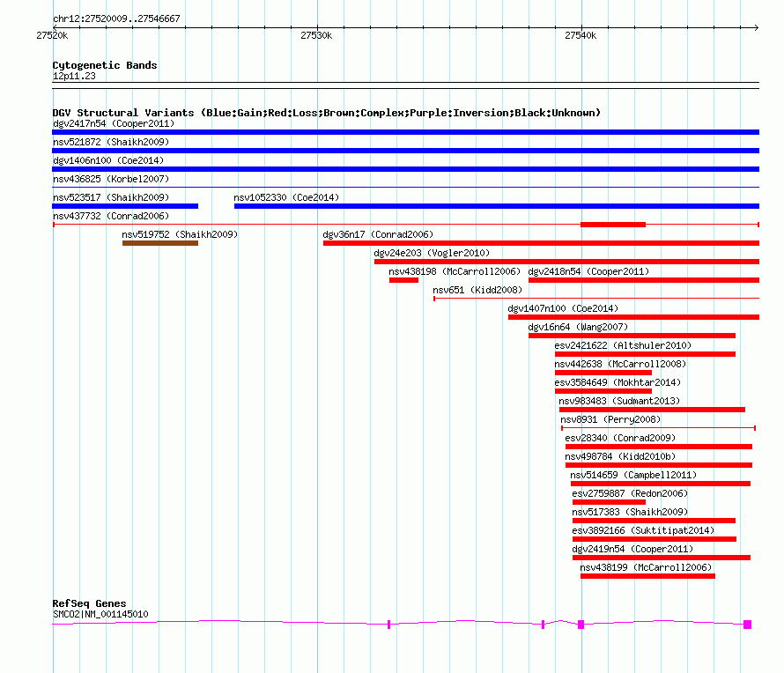Image resolution: width=784 pixels, height=673 pixels.
Task: Open nsv1052330 (Coe2014) variant label
Action: [286, 197]
